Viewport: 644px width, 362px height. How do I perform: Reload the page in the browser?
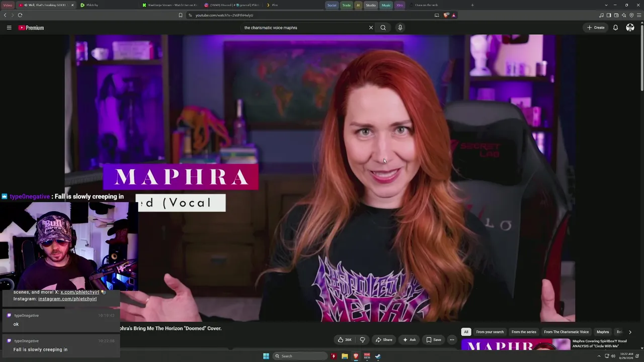pos(20,15)
